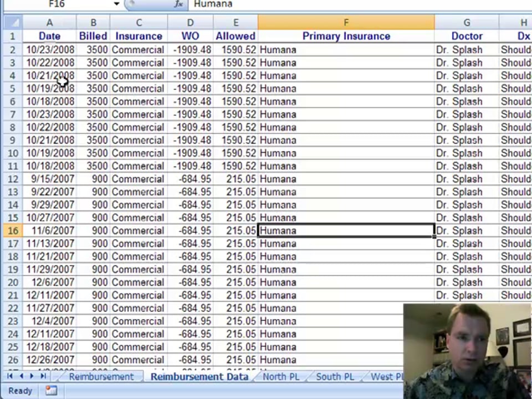This screenshot has height=399, width=532.
Task: Click Humana cell in row 25
Action: pos(330,347)
